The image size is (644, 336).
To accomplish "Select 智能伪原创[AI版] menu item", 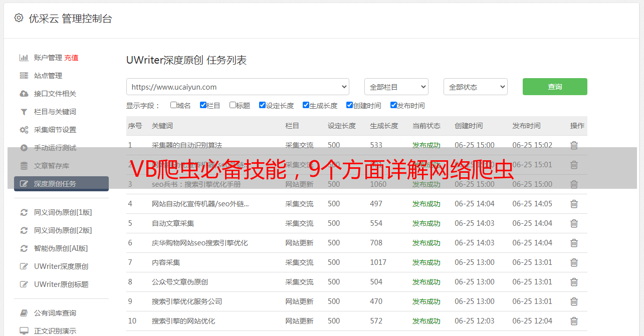I will tap(61, 248).
